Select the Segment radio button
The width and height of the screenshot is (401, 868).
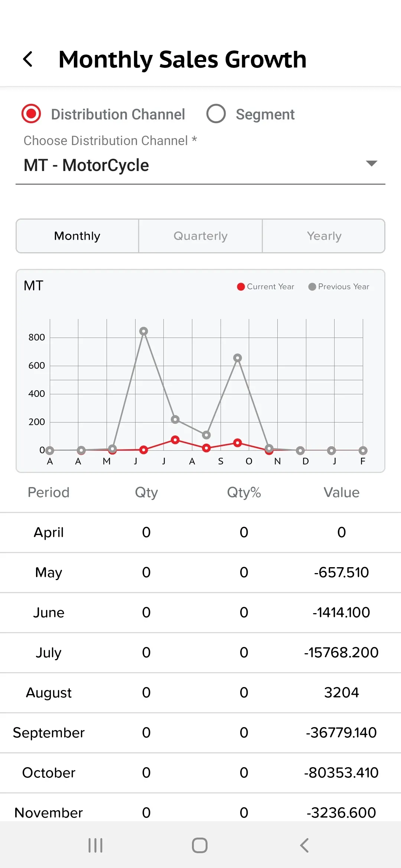[216, 114]
